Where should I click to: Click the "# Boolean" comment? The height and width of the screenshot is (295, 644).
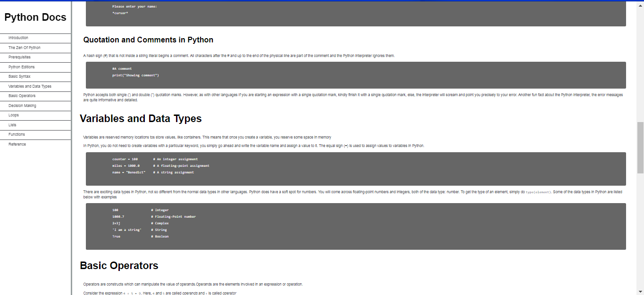pyautogui.click(x=159, y=237)
